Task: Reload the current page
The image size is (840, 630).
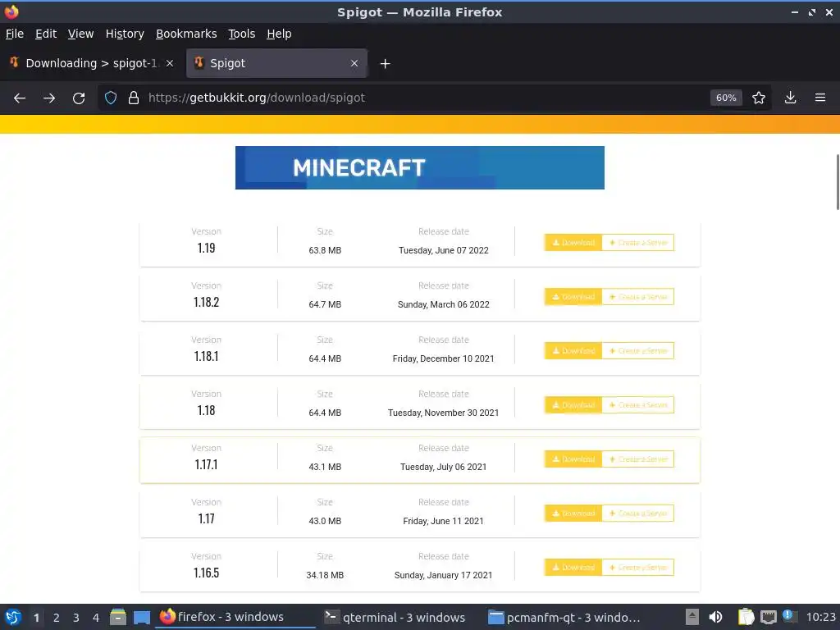Action: pos(79,98)
